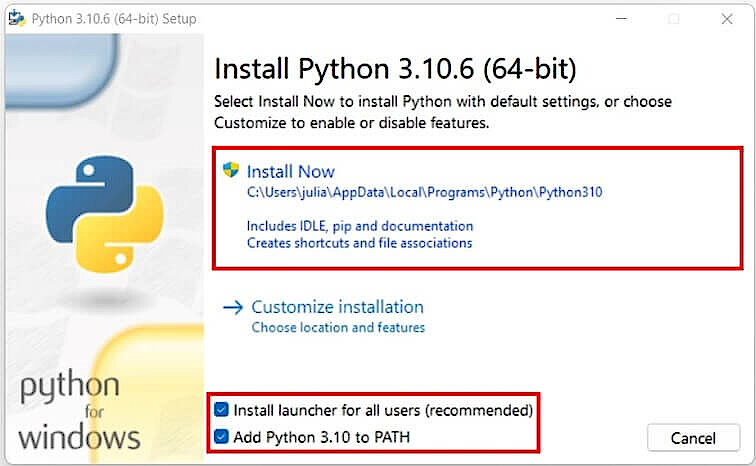Click the 'Python 3.10.6 (64-bit) Setup' window title
Image resolution: width=756 pixels, height=466 pixels.
tap(114, 19)
